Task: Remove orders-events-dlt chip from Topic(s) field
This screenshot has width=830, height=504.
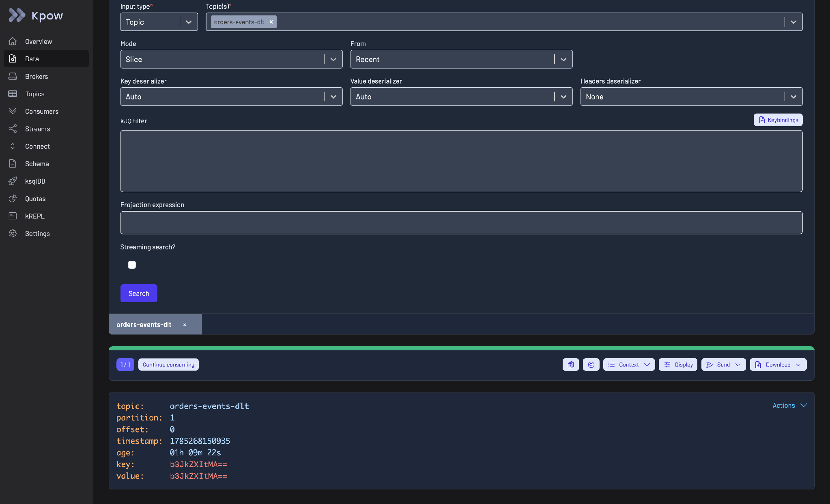Action: coord(271,22)
